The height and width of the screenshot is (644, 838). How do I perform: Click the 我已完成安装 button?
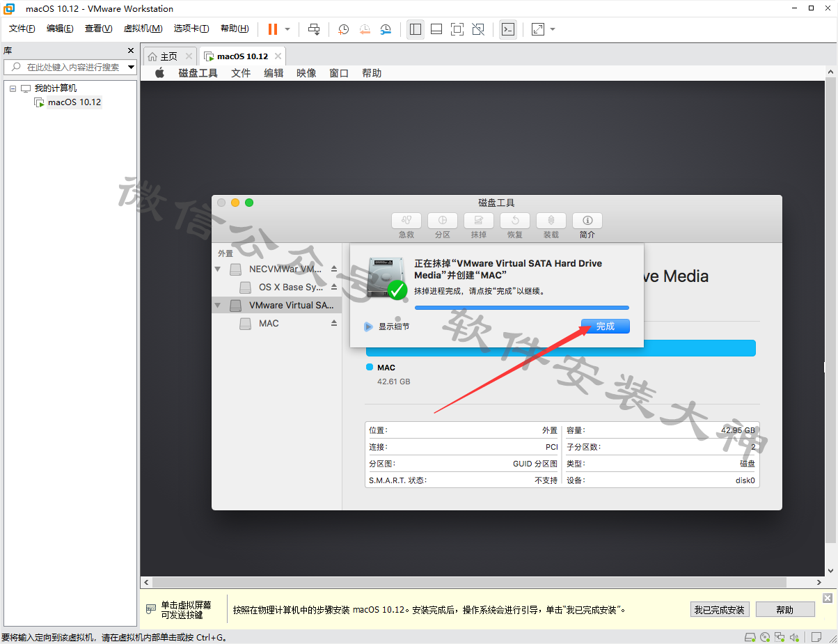[x=719, y=610]
